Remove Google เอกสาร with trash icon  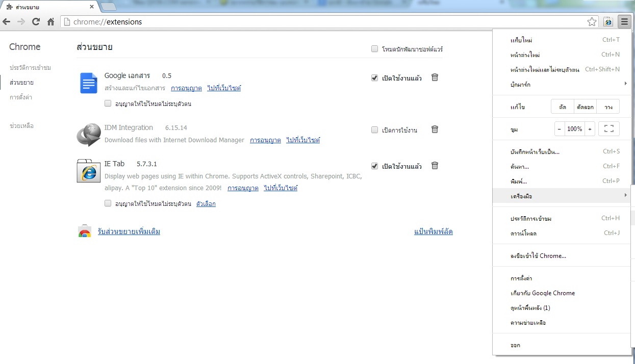(x=435, y=77)
